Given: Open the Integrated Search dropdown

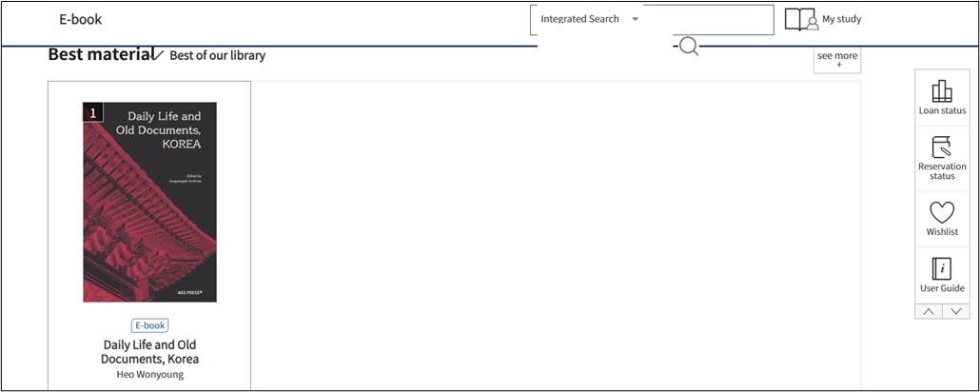Looking at the screenshot, I should click(579, 19).
